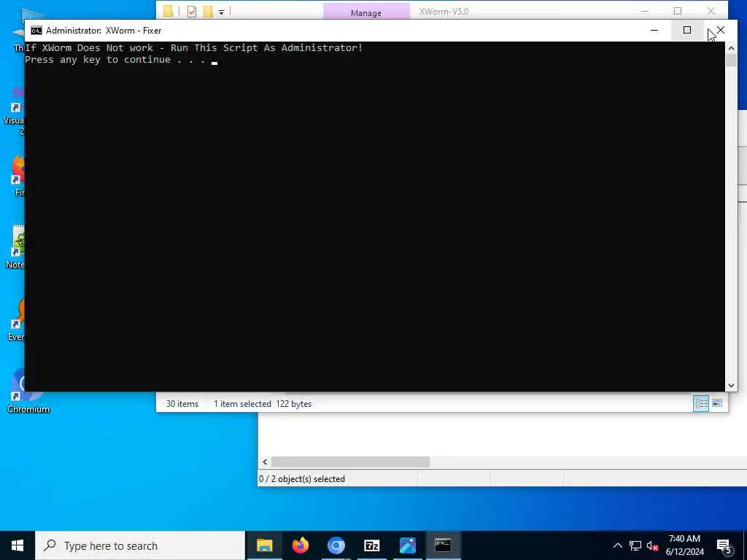Click the folder icon in Explorer title bar
The height and width of the screenshot is (560, 747).
168,11
